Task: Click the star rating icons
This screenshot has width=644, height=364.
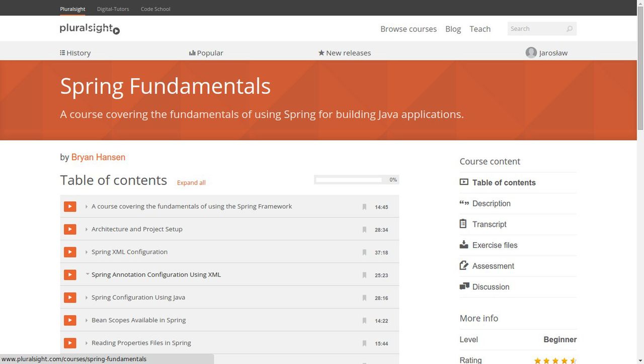Action: click(555, 360)
